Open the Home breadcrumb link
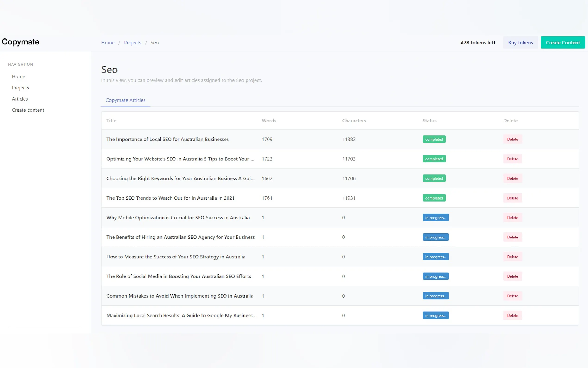 [108, 43]
